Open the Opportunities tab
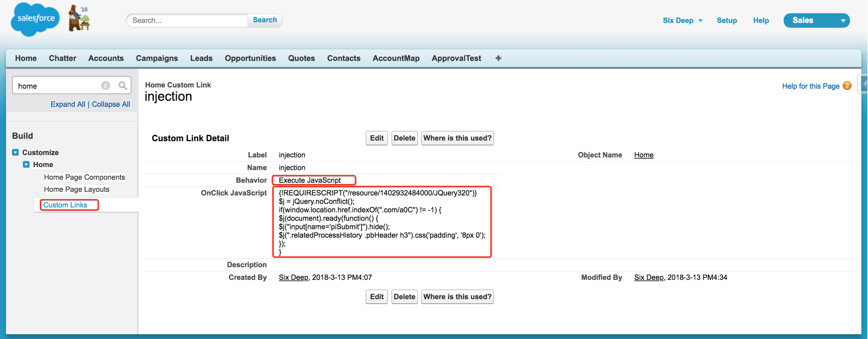This screenshot has width=868, height=339. point(250,58)
